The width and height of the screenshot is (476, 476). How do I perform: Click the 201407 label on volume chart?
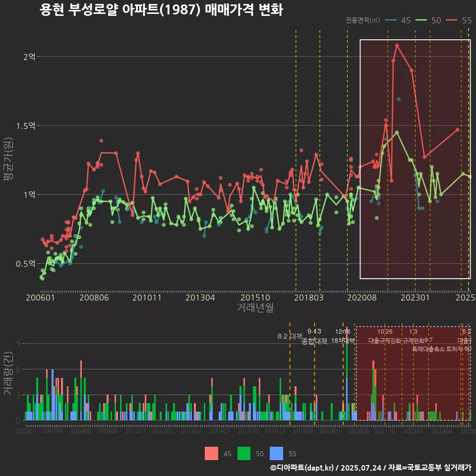pyautogui.click(x=220, y=431)
